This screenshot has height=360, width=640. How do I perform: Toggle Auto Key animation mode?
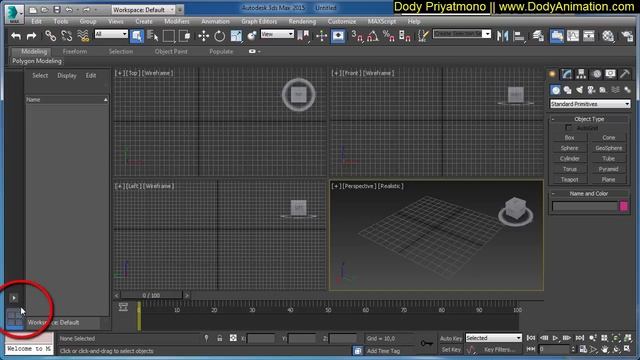click(x=451, y=338)
